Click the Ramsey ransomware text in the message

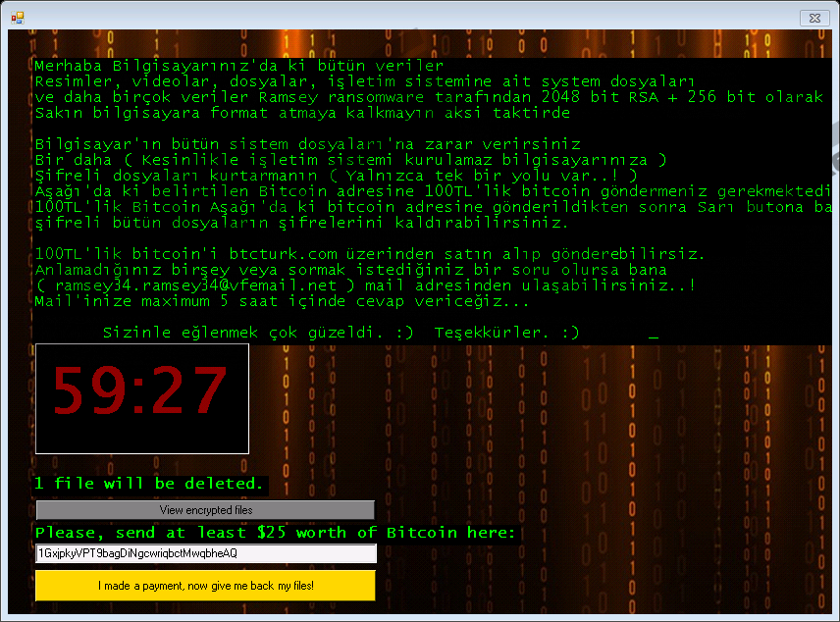click(x=342, y=97)
